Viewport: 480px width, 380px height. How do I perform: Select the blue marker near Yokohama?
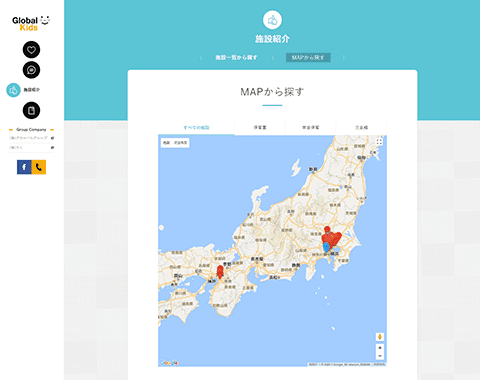(x=326, y=248)
